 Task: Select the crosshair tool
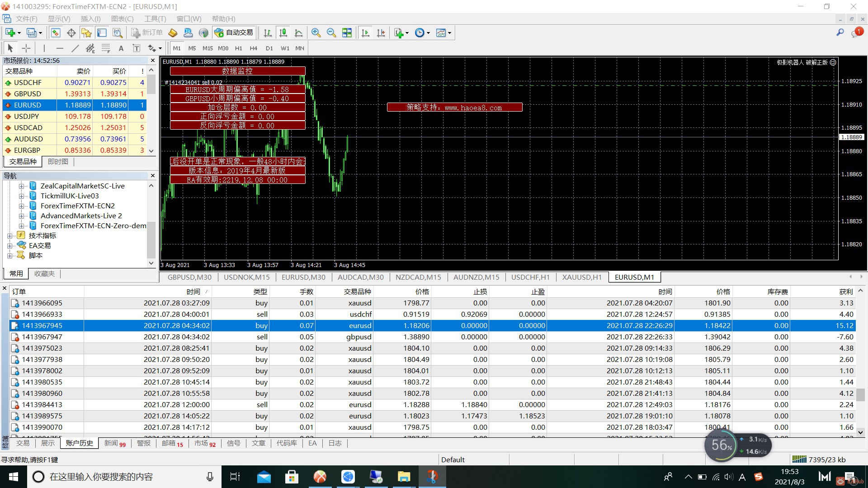pos(26,48)
